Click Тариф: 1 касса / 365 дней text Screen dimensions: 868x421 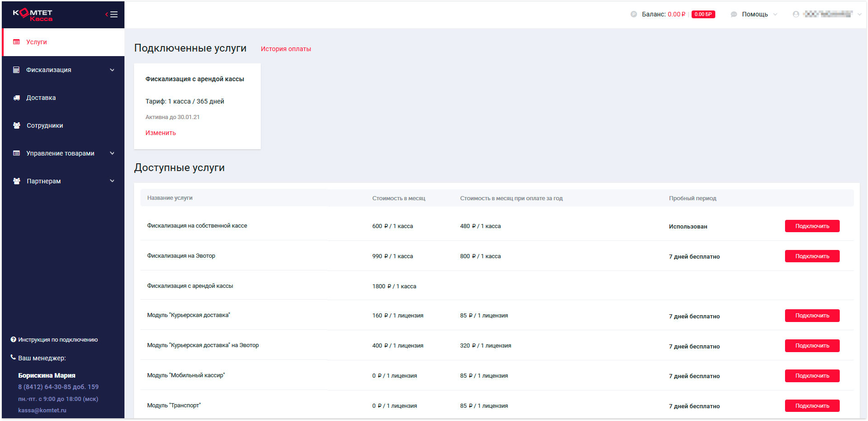coord(185,101)
